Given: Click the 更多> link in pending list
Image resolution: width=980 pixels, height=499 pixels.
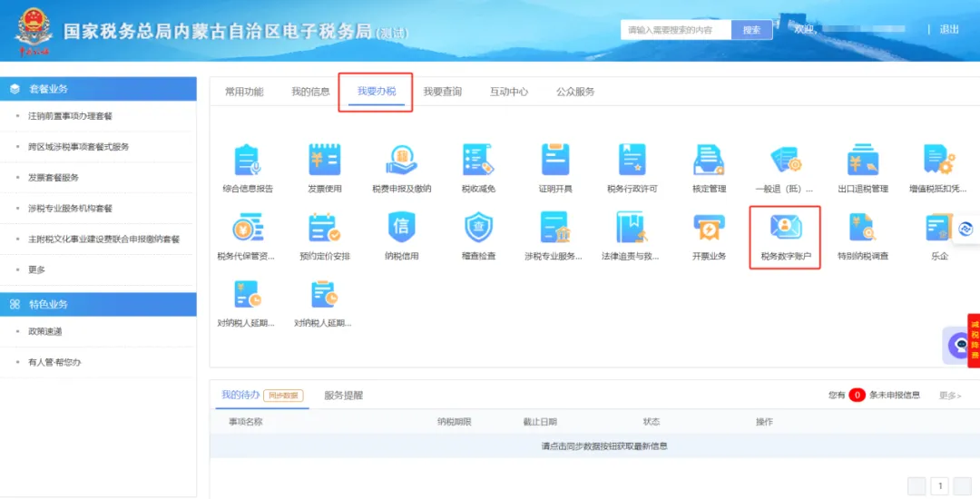Looking at the screenshot, I should [950, 396].
